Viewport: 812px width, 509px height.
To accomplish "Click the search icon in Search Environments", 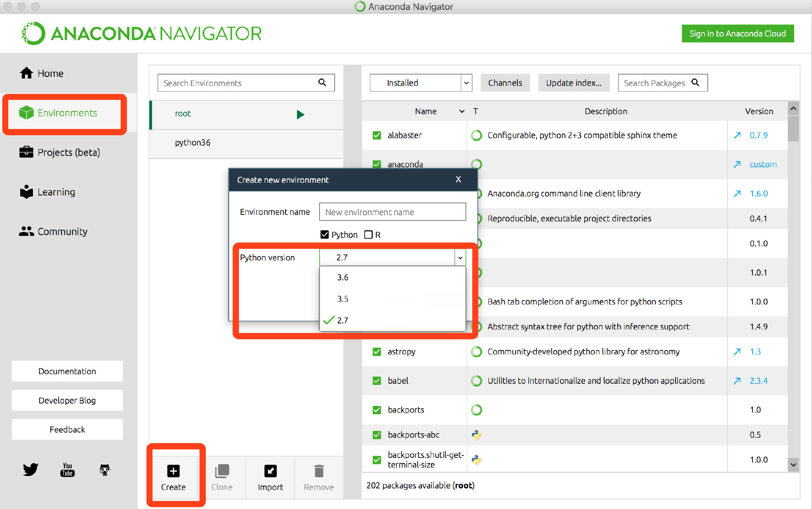I will pyautogui.click(x=322, y=82).
